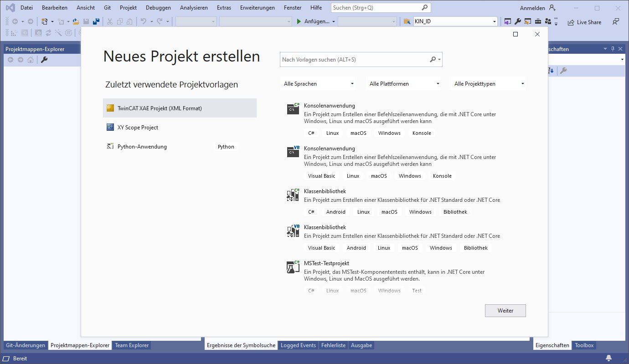Select XY Scope Project recent template
629x364 pixels.
point(180,127)
